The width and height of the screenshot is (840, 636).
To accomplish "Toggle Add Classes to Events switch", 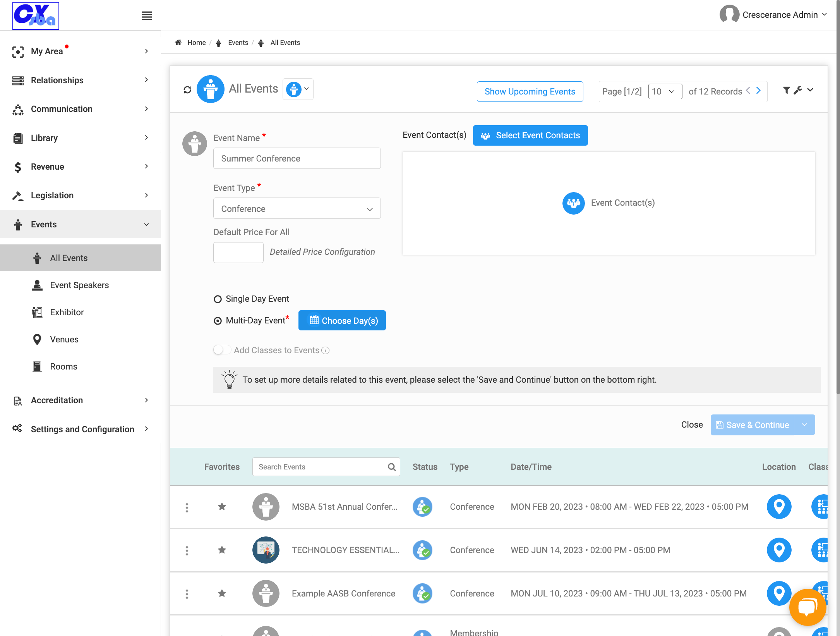I will tap(222, 350).
